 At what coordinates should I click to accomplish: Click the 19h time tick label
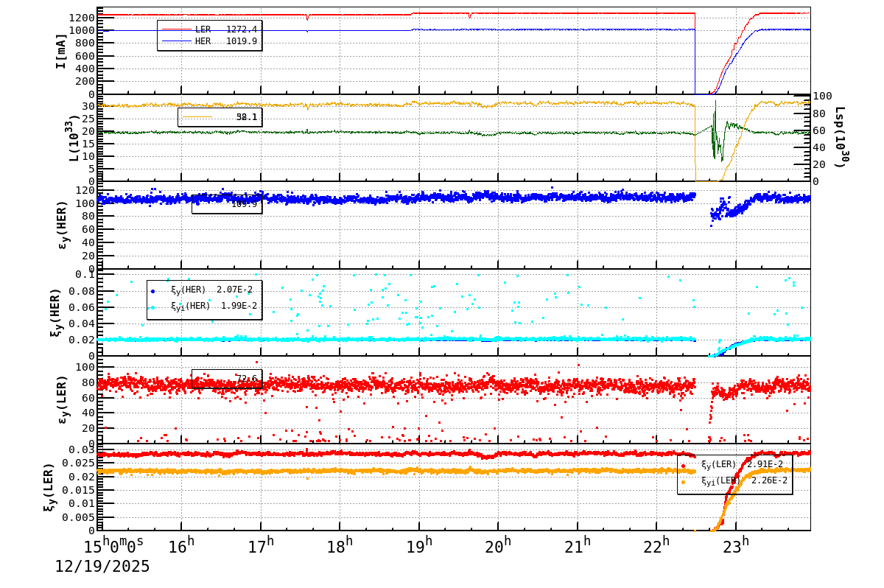coord(418,546)
